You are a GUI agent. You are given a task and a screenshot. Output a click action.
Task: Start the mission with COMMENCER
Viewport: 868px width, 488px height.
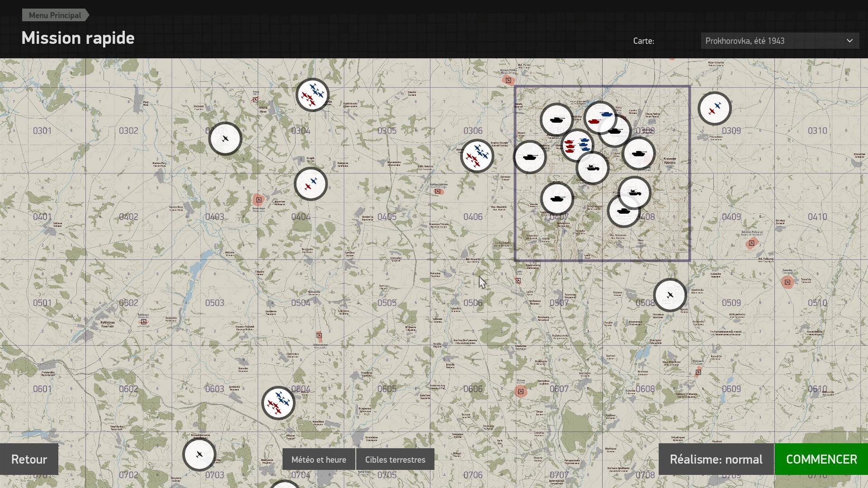(821, 459)
